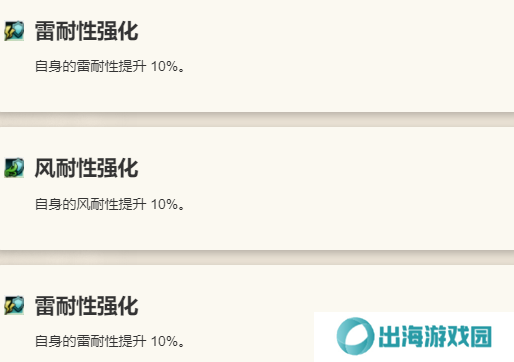The height and width of the screenshot is (362, 514).
Task: Click the 10% value in the wind description
Action: click(164, 204)
